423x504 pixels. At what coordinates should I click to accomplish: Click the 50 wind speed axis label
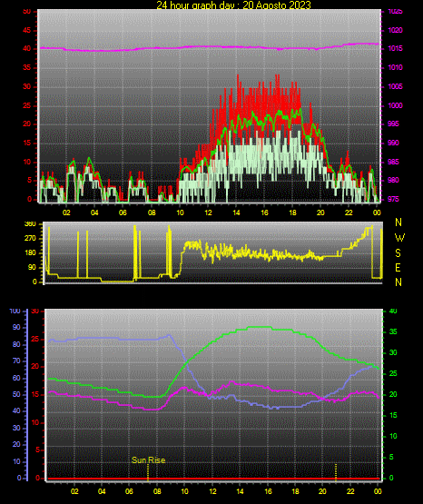point(27,12)
